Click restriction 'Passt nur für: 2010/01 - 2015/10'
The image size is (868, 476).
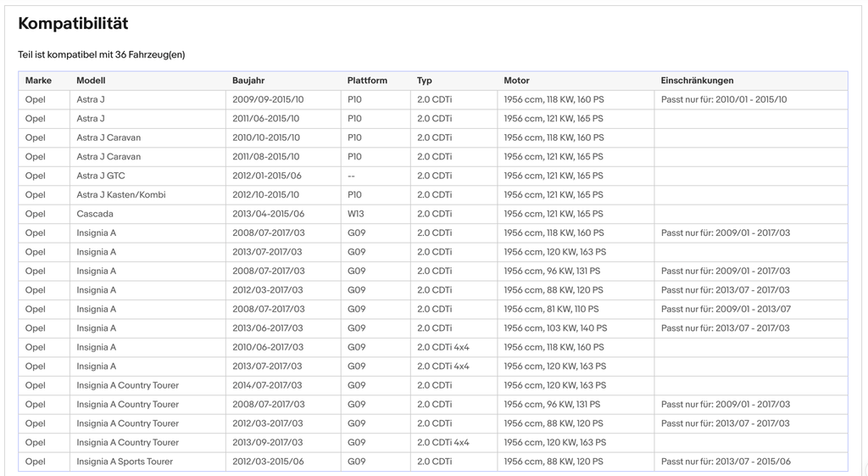(x=724, y=100)
